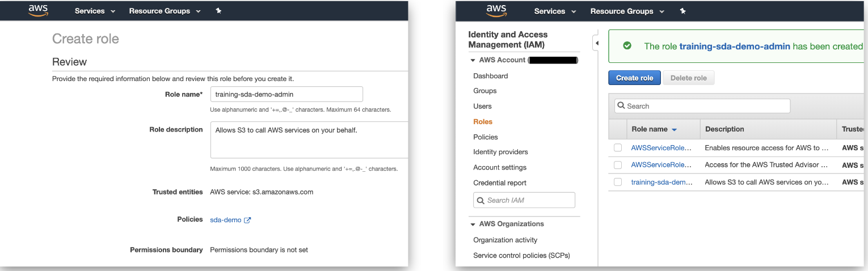Click magnifier icon in Search IAM box
This screenshot has height=271, width=868.
tap(481, 200)
